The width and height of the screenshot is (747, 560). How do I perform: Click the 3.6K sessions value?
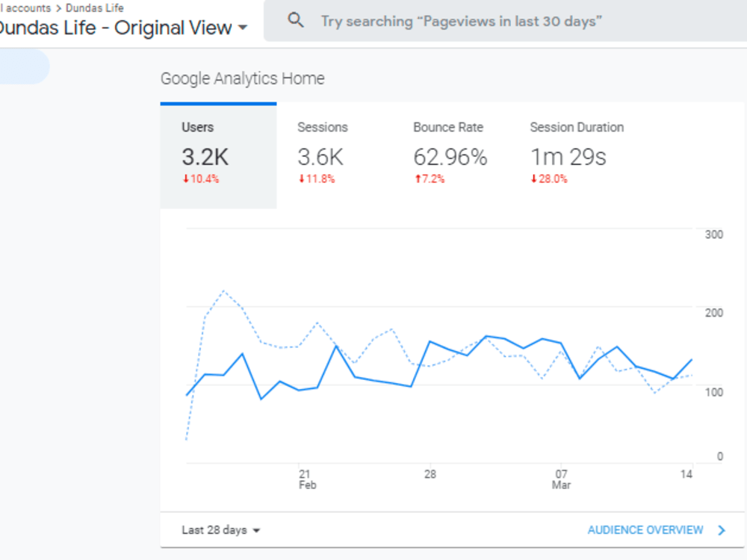pyautogui.click(x=320, y=157)
